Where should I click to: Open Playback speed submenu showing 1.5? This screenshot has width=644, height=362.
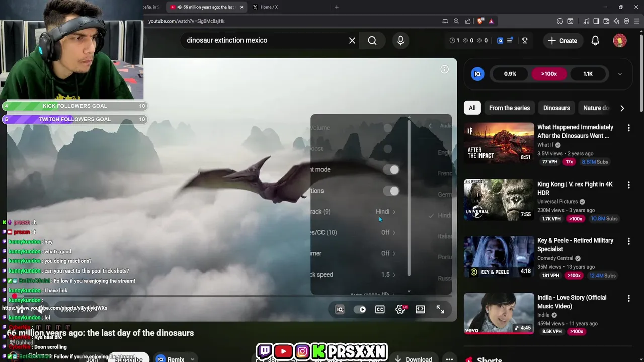tap(359, 275)
